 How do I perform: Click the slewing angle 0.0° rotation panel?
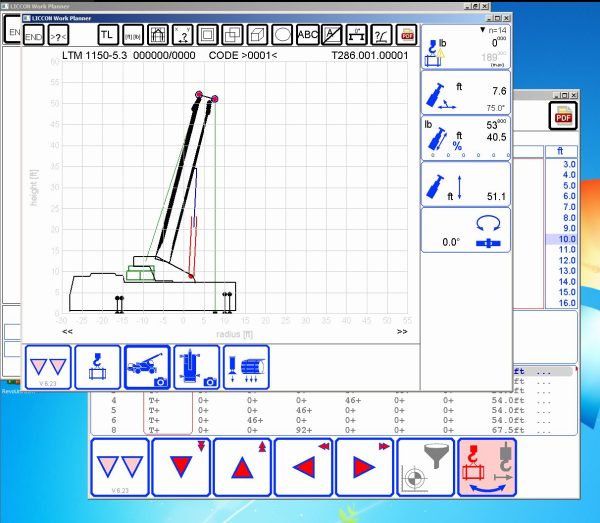pyautogui.click(x=465, y=230)
